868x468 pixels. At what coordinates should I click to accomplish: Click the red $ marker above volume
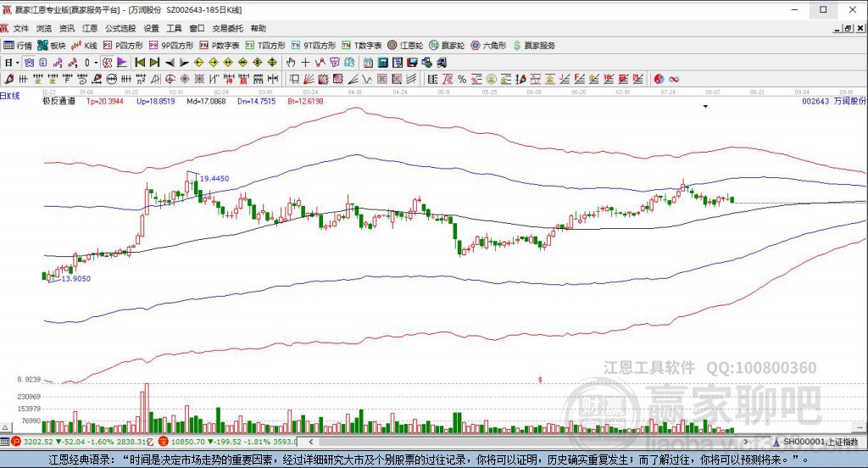[540, 380]
